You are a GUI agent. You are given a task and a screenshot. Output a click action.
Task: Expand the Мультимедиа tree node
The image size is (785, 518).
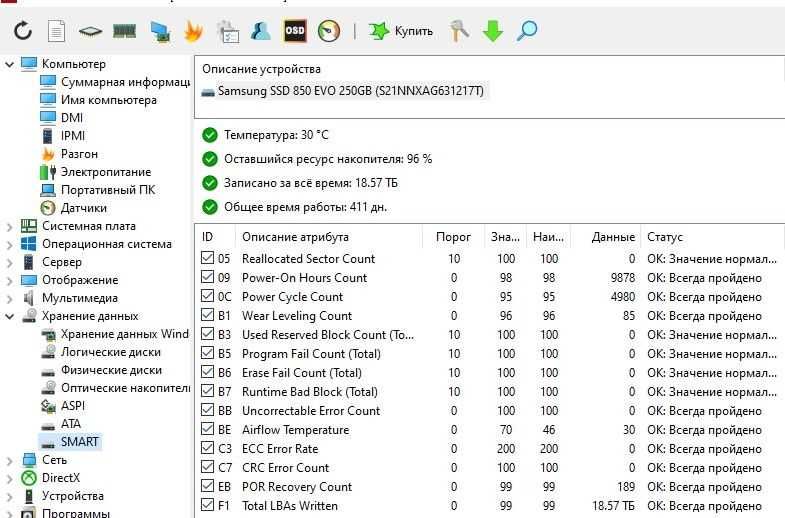coord(9,298)
